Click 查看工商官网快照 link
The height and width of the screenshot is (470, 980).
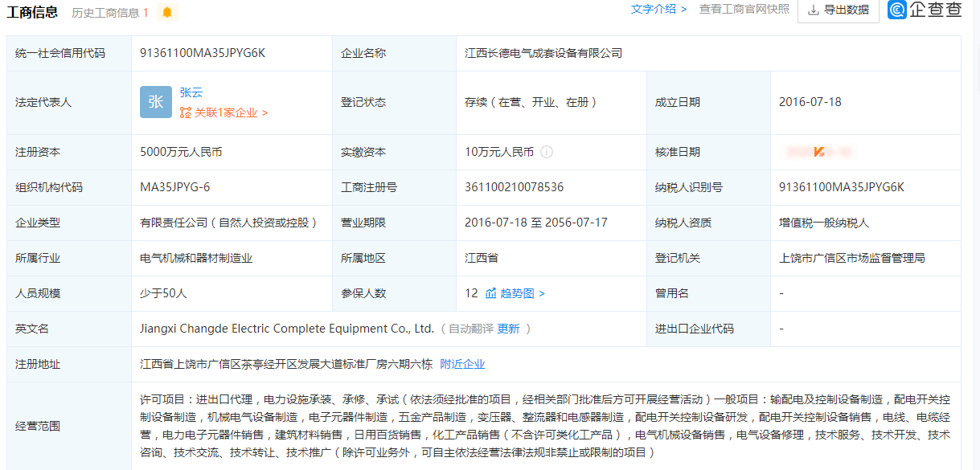744,9
